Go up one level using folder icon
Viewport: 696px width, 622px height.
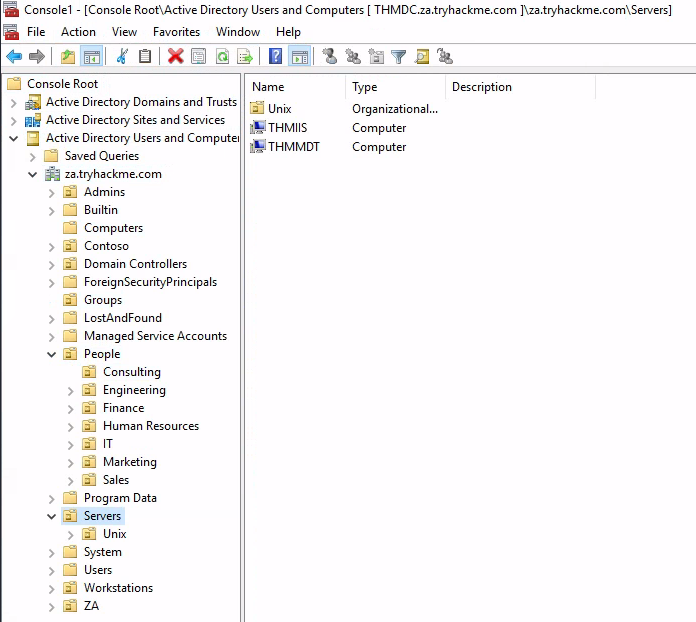click(68, 56)
